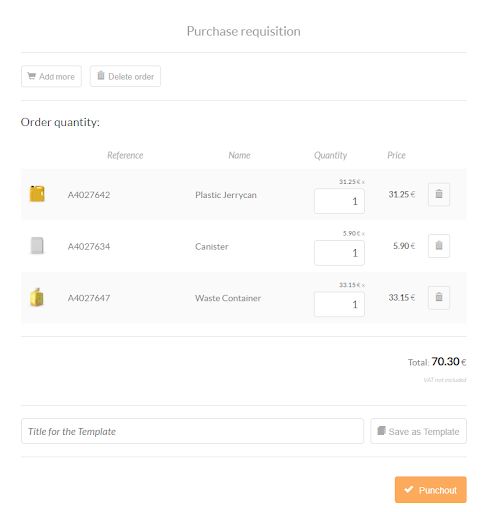Screen dimensions: 482x512
Task: Submit the requisition with Punchout button
Action: point(431,490)
